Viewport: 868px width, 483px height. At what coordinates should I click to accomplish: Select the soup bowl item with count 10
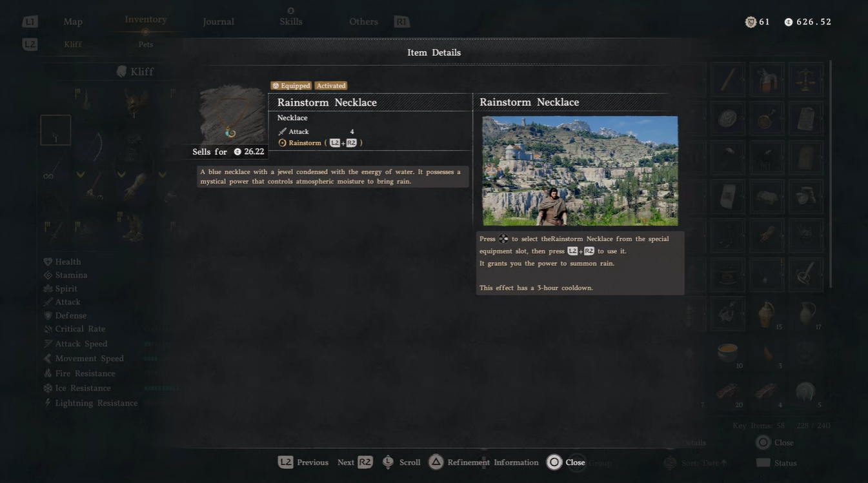click(728, 353)
